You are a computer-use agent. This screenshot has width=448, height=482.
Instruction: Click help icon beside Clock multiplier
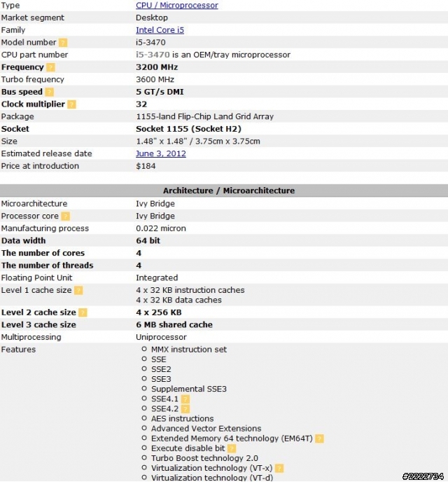pyautogui.click(x=71, y=104)
